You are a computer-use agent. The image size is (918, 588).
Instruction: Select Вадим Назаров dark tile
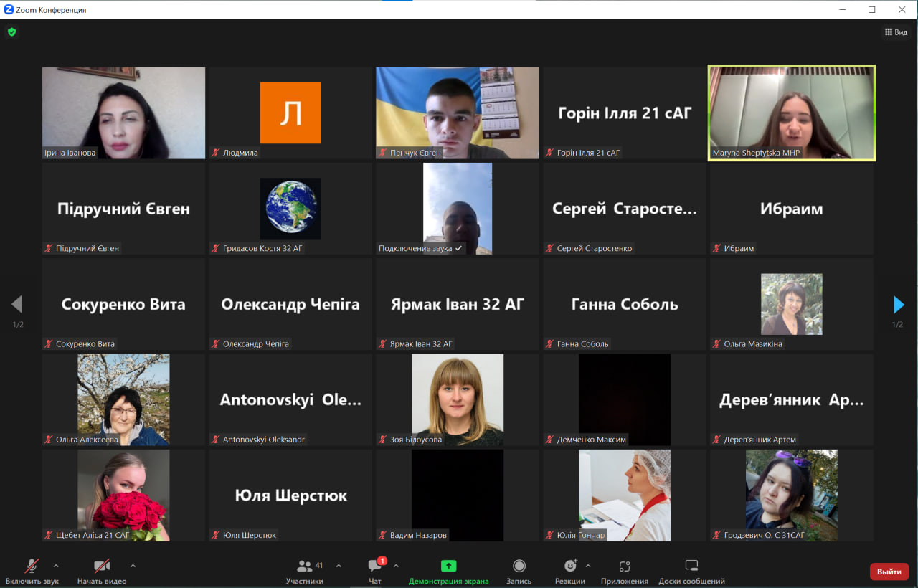pos(458,495)
